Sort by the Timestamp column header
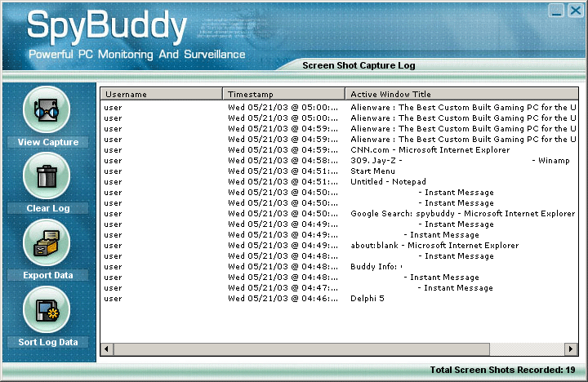This screenshot has height=382, width=588. pyautogui.click(x=283, y=94)
